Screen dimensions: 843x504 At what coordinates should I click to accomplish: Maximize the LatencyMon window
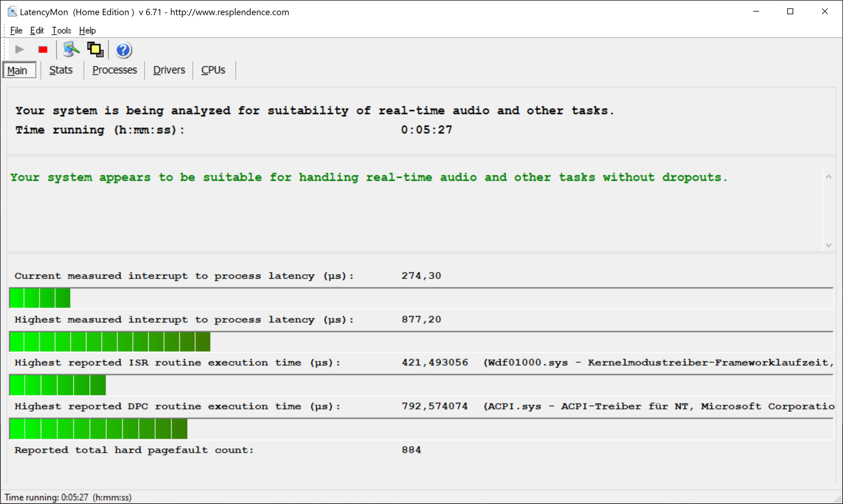point(790,12)
